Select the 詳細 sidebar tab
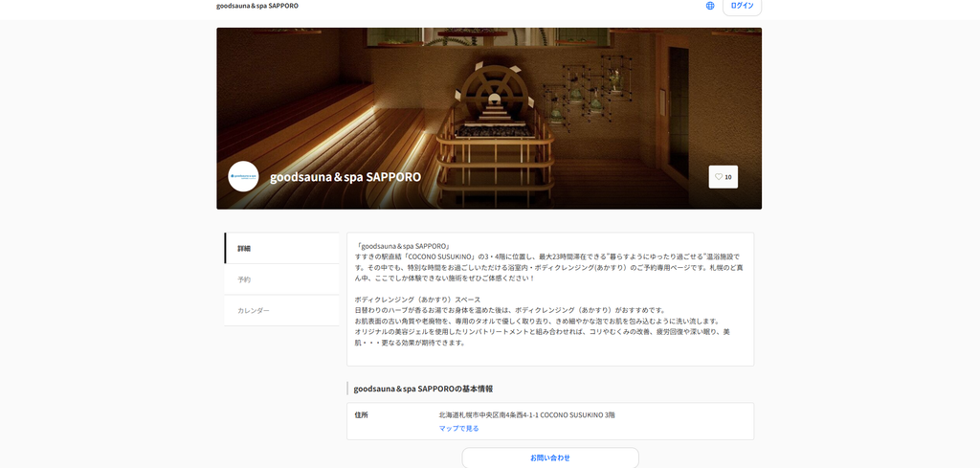 [282, 248]
